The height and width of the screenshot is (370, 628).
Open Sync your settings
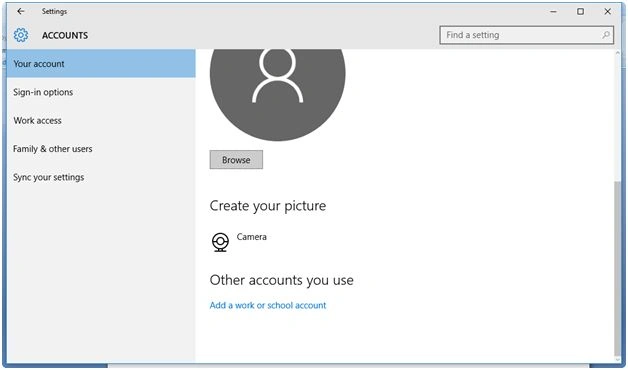click(101, 177)
